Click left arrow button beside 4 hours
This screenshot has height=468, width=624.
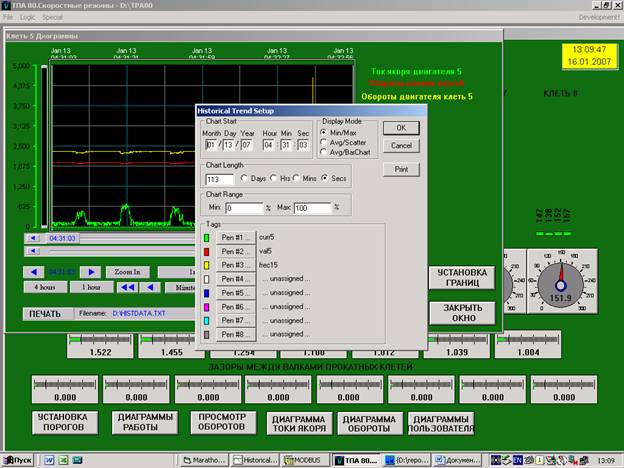pyautogui.click(x=33, y=272)
